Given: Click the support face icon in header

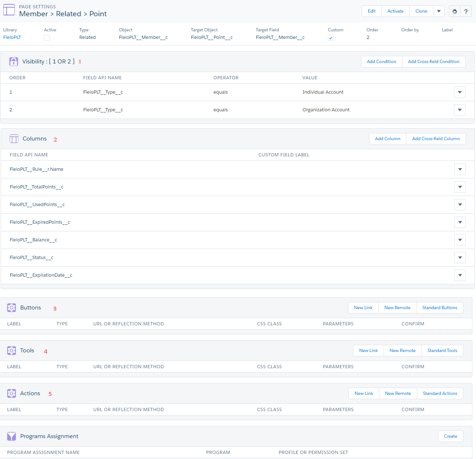Looking at the screenshot, I should 455,11.
